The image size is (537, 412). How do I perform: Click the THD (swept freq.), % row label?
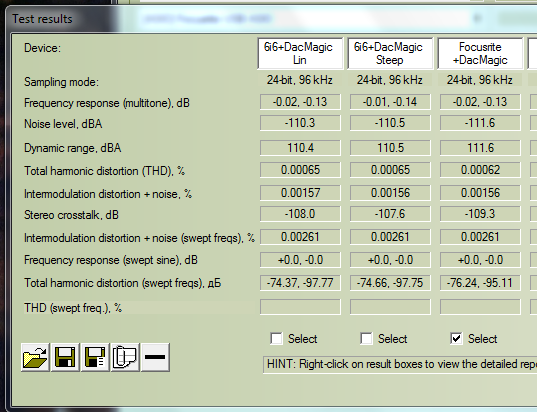click(x=73, y=308)
